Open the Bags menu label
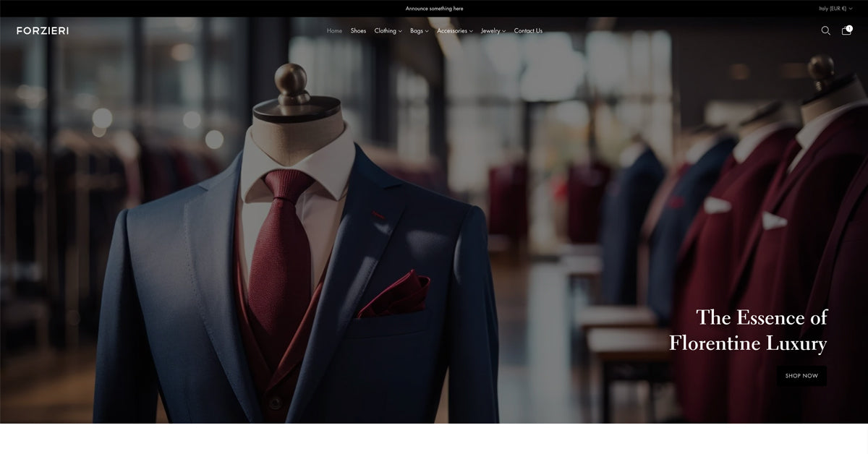Image resolution: width=868 pixels, height=454 pixels. [417, 30]
